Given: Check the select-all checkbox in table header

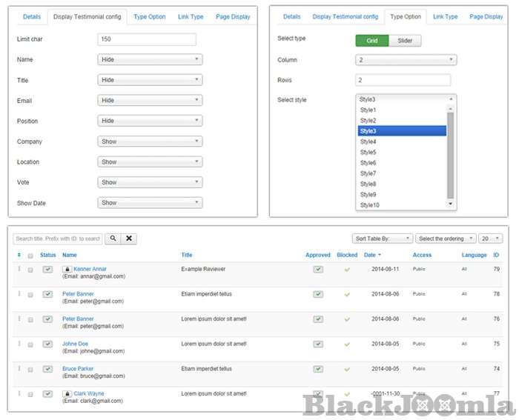Looking at the screenshot, I should (x=30, y=256).
